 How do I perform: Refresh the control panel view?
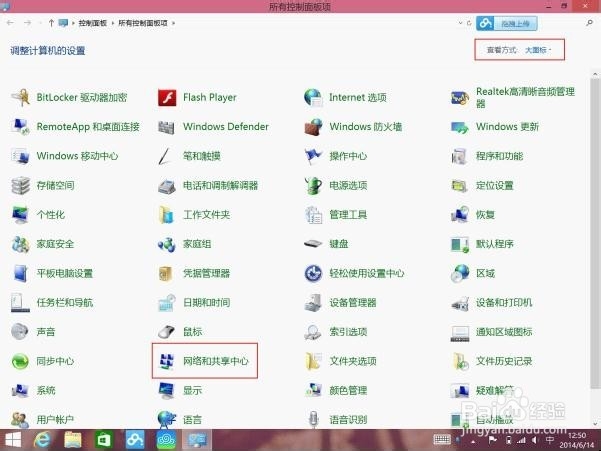[469, 23]
